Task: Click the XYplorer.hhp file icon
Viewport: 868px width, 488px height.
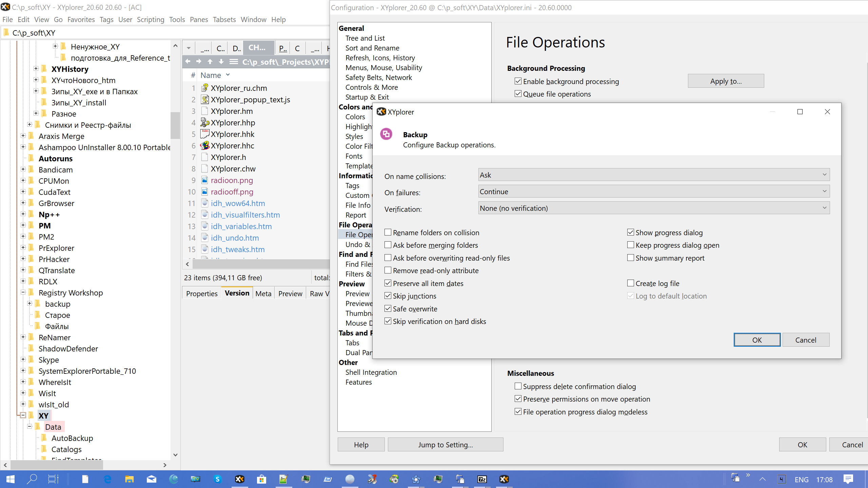Action: [x=204, y=123]
